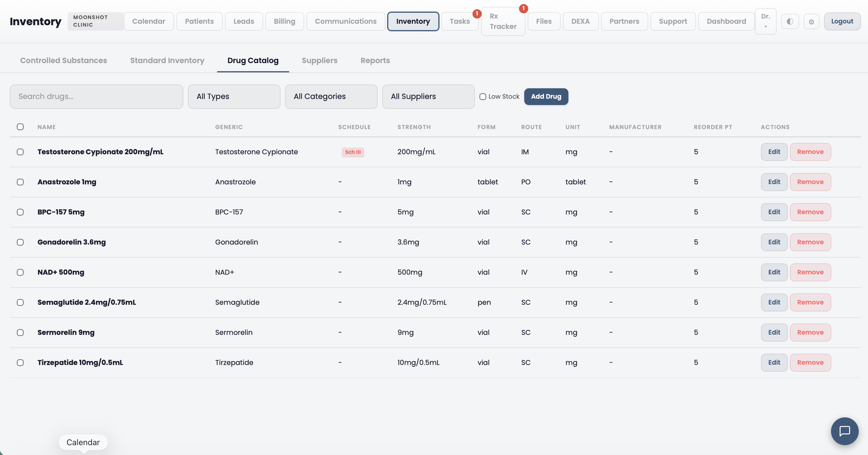Open the Dr. profile dropdown
868x455 pixels.
point(765,21)
